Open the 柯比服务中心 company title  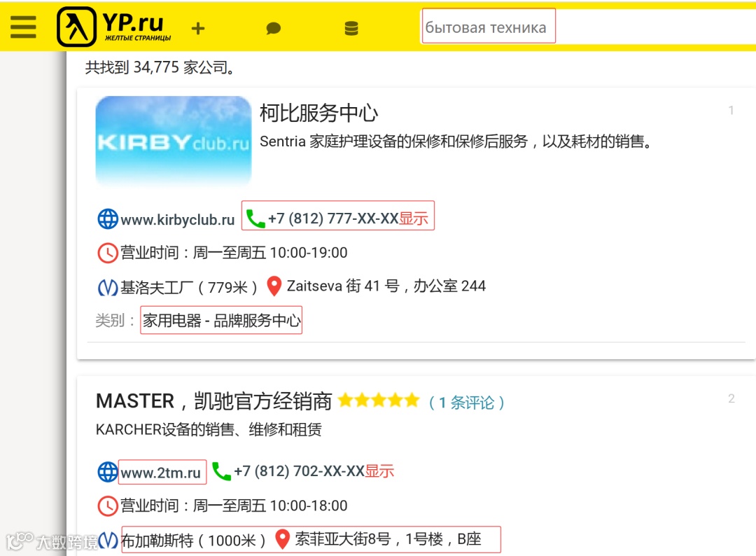click(318, 113)
